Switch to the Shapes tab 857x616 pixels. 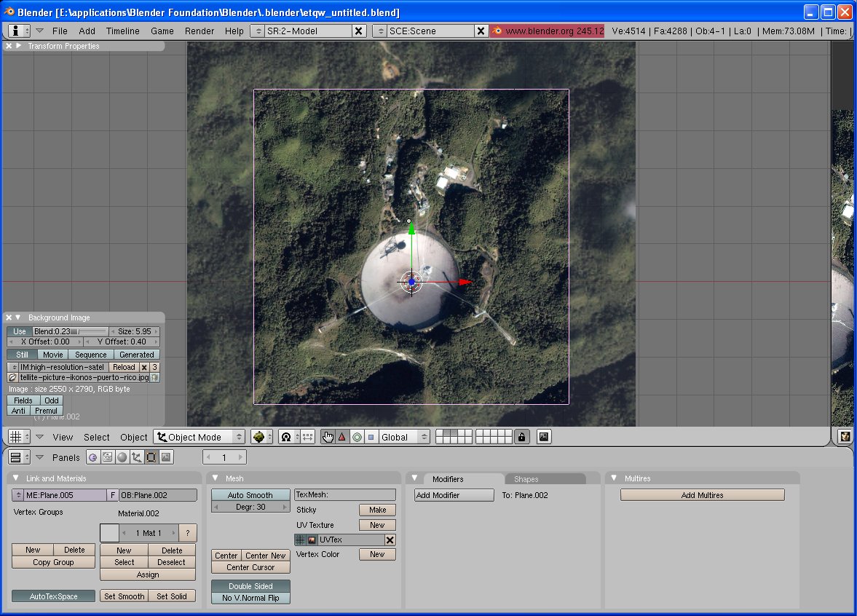pyautogui.click(x=526, y=479)
